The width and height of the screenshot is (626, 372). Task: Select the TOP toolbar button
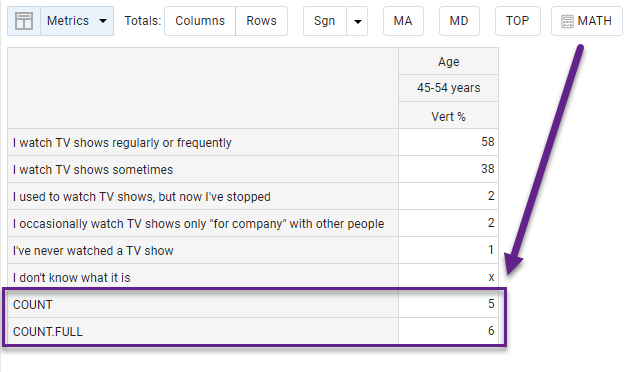[518, 21]
